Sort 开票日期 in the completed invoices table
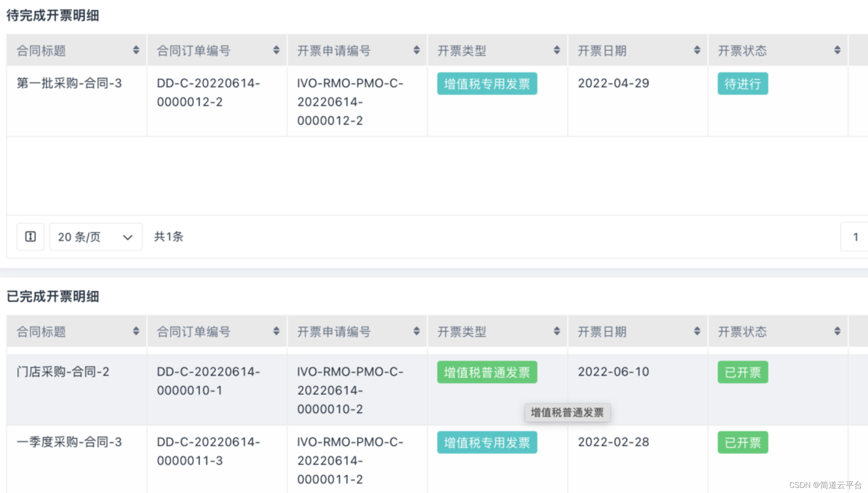 pyautogui.click(x=697, y=331)
